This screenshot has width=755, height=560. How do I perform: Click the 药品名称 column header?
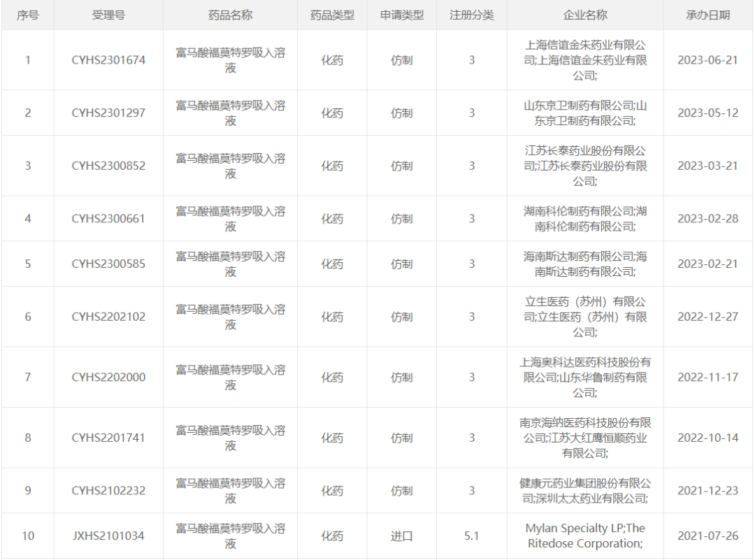coord(230,15)
